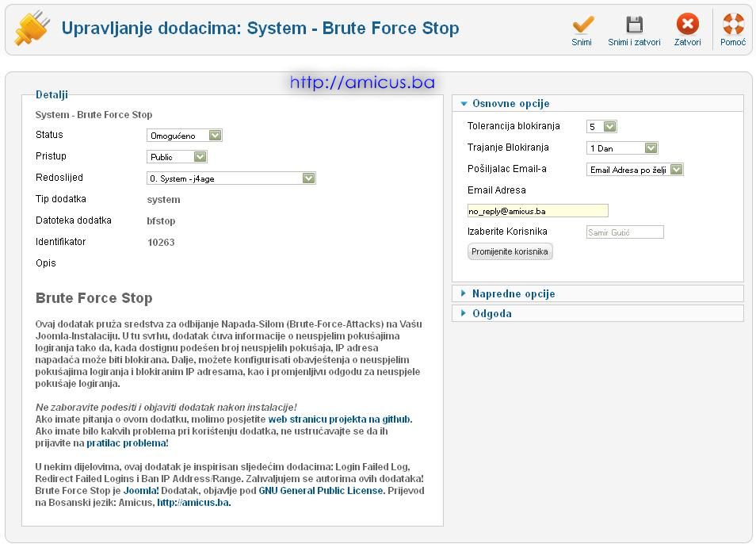Click the plug icon beside the page title
Image resolution: width=756 pixels, height=544 pixels.
pos(32,28)
